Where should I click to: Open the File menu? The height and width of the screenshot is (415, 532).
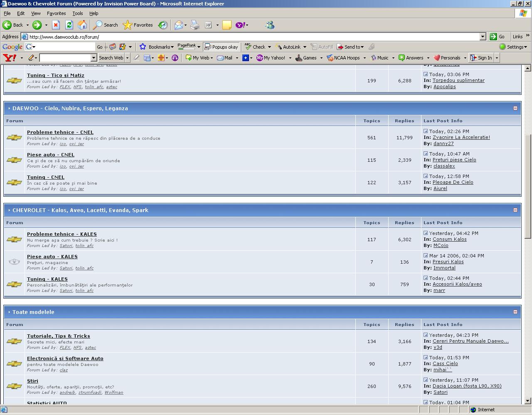(x=7, y=13)
